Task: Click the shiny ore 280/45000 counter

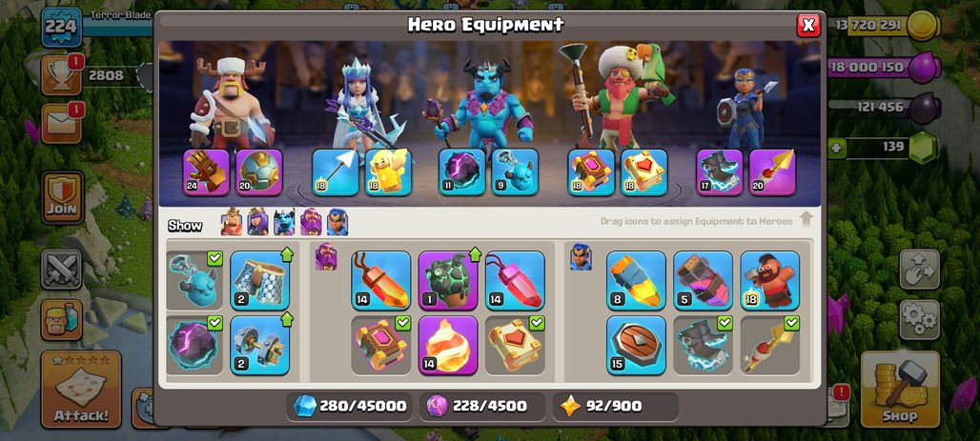Action: [351, 406]
